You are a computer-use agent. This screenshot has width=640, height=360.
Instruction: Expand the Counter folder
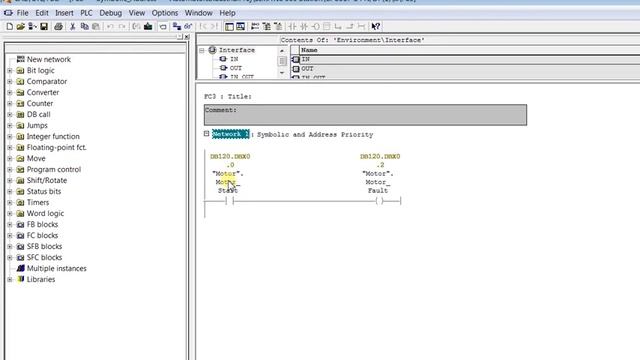click(10, 104)
